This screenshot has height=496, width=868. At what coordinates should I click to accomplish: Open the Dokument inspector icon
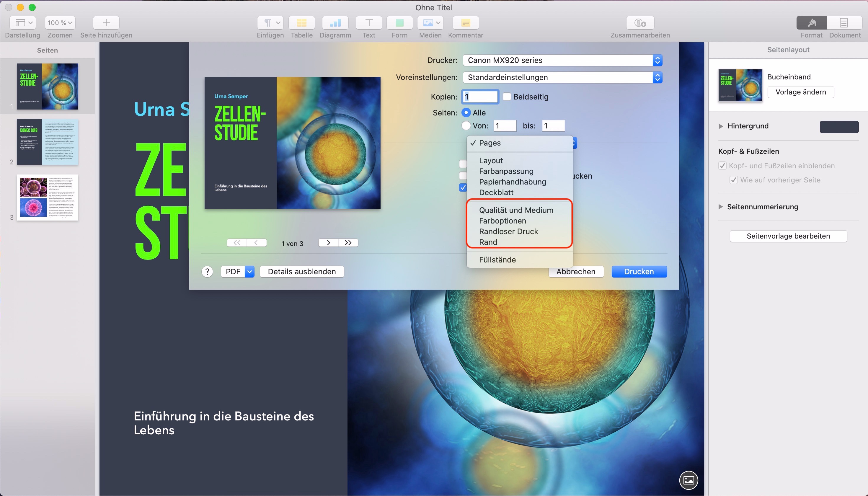coord(844,23)
